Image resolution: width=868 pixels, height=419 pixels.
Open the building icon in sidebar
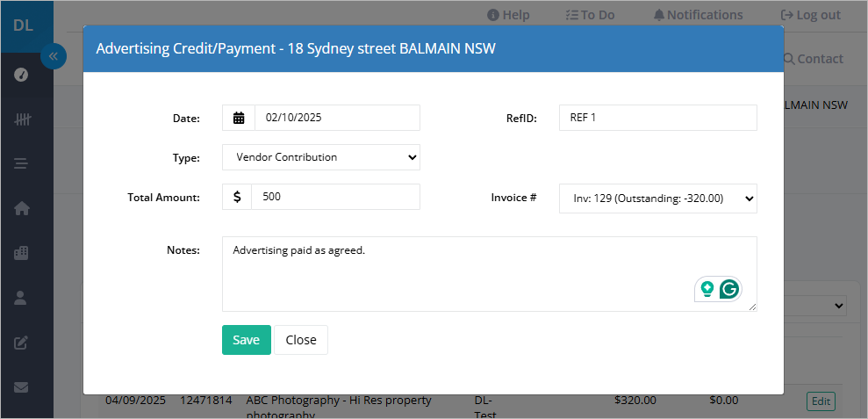(x=21, y=253)
